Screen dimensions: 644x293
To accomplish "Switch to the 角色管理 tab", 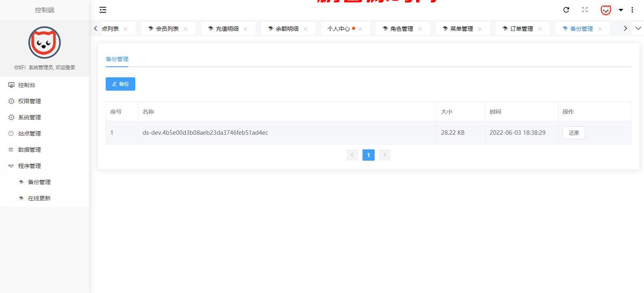I will (402, 29).
